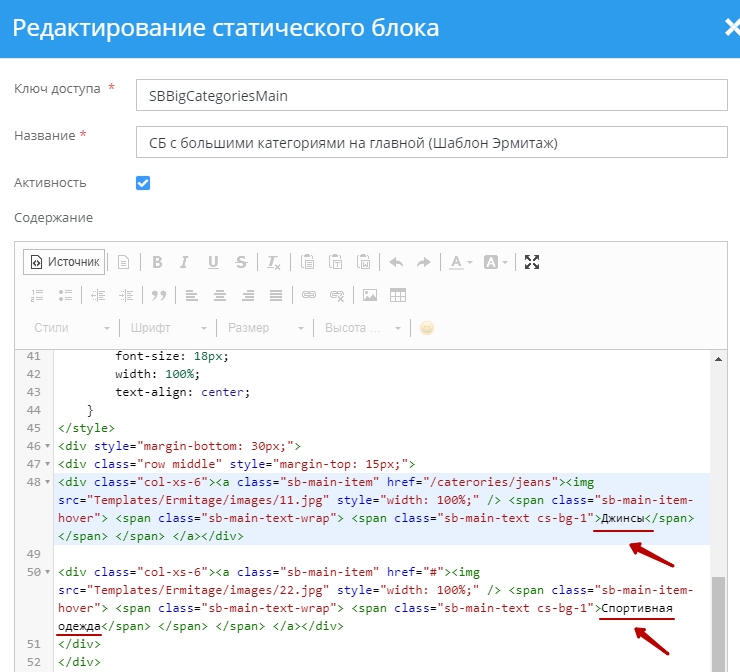
Task: Open the Шрифт font dropdown
Action: tap(168, 328)
